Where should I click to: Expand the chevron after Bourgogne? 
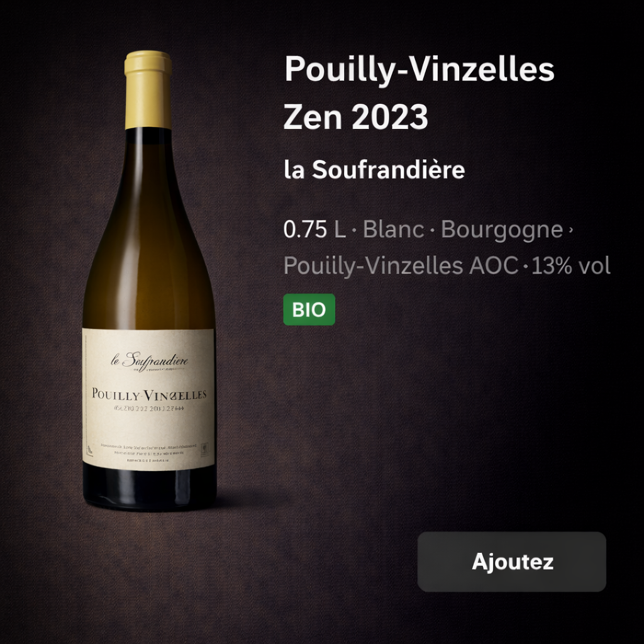pos(570,230)
